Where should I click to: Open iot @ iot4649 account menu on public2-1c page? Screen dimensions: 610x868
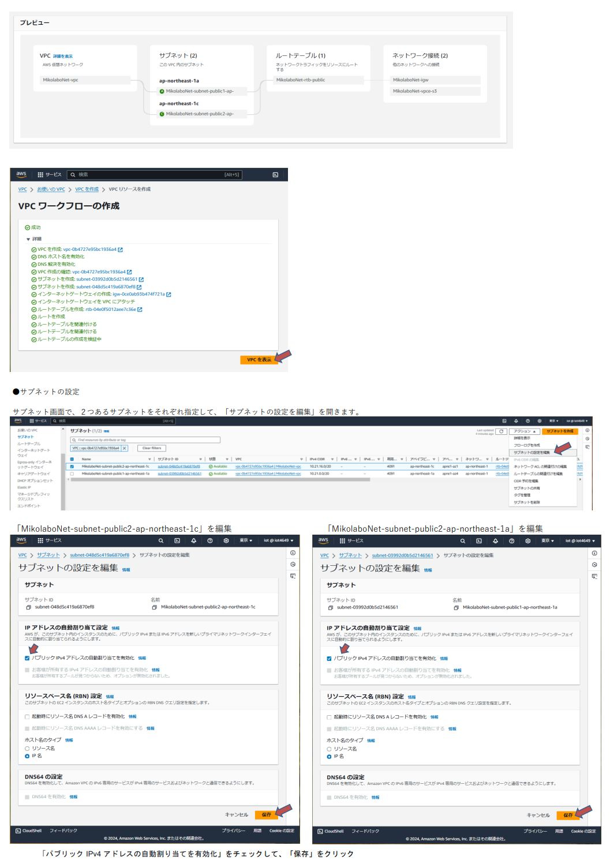tap(279, 541)
